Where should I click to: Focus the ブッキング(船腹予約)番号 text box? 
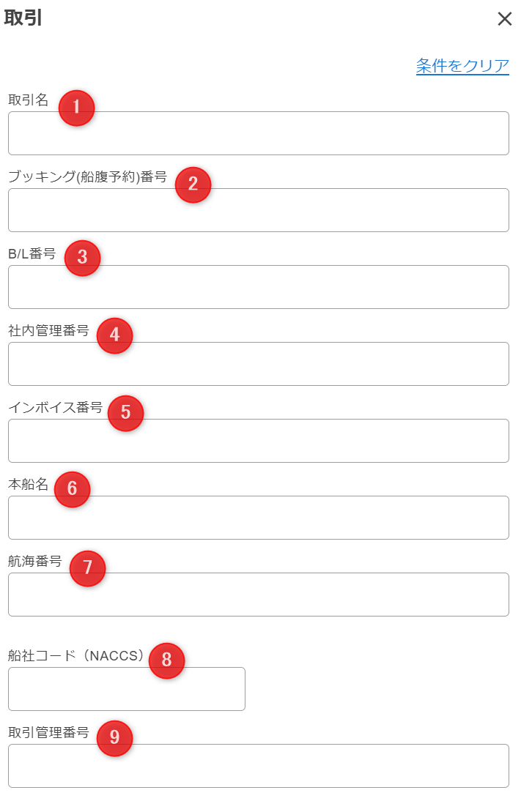click(x=258, y=210)
